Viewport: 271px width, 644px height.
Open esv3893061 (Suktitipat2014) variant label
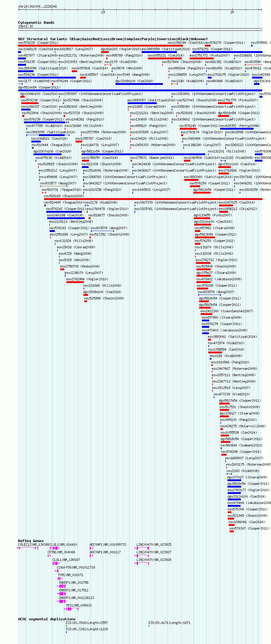232,337
